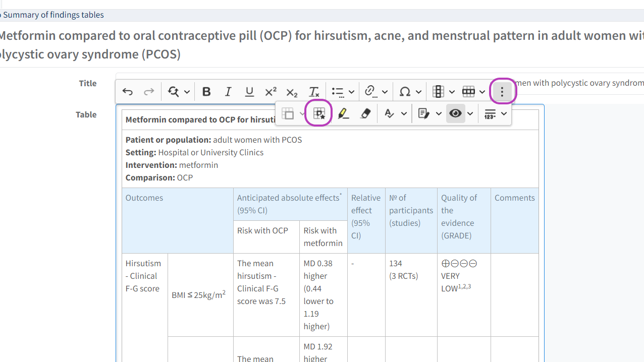Viewport: 644px width, 362px height.
Task: Toggle bold formatting
Action: [206, 92]
